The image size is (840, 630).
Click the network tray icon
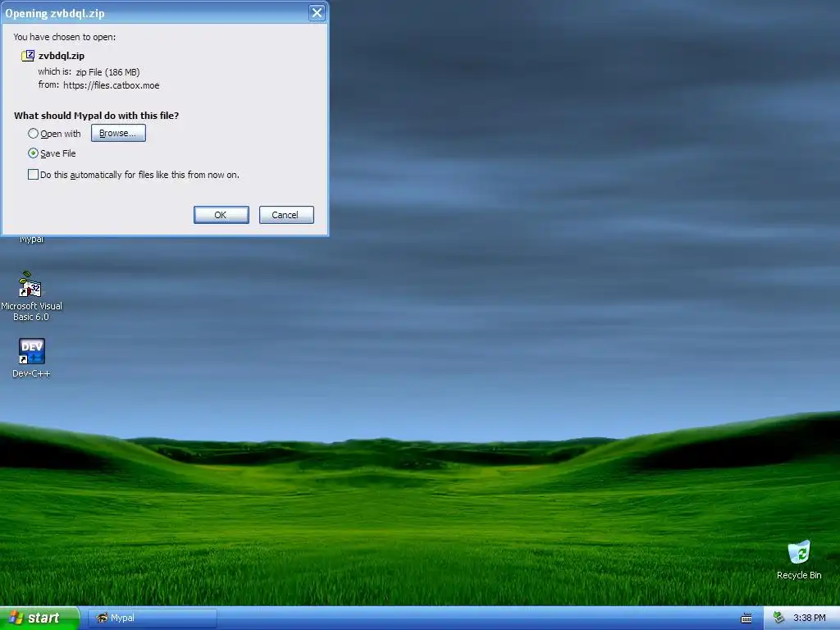point(778,618)
